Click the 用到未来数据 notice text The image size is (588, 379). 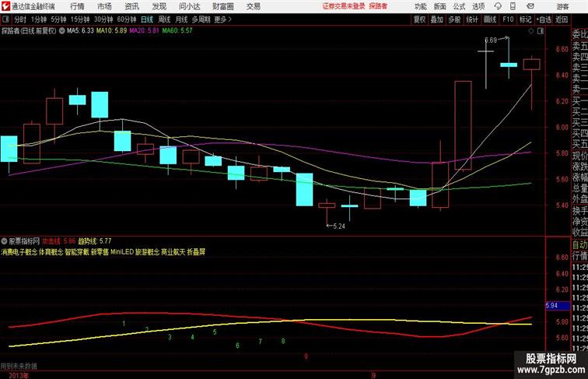point(19,367)
